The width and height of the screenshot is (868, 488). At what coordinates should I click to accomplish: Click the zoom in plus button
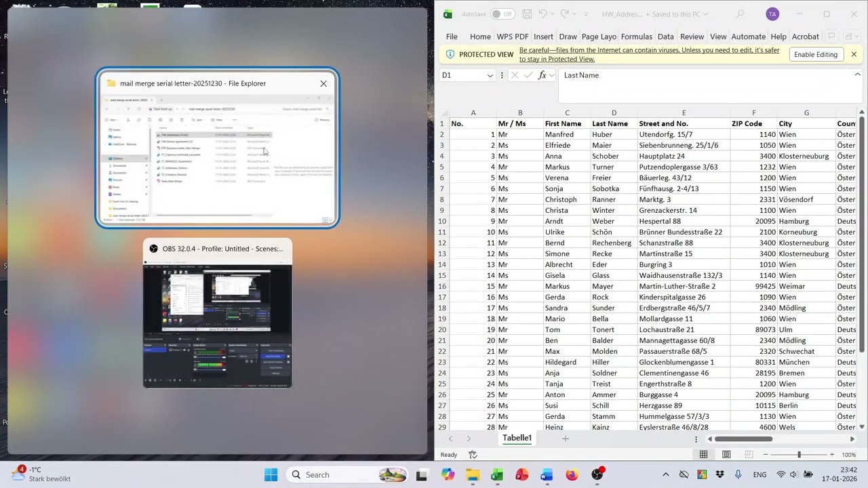pos(832,455)
